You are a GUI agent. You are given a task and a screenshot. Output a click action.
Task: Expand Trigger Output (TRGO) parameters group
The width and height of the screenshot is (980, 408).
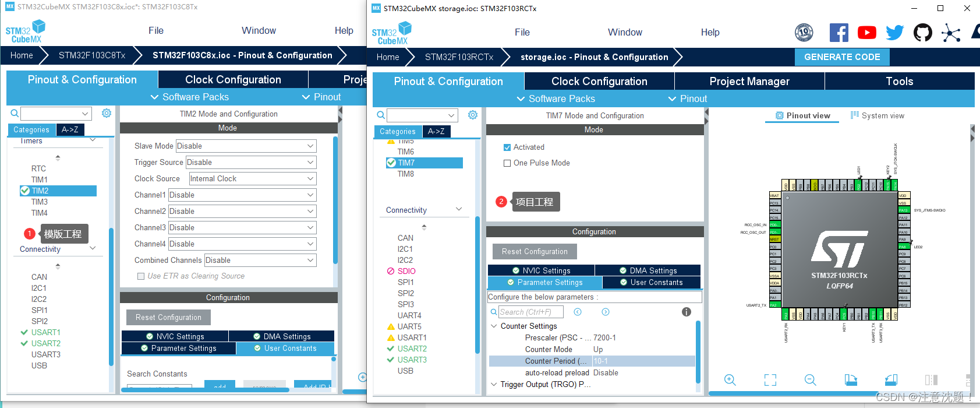point(494,385)
